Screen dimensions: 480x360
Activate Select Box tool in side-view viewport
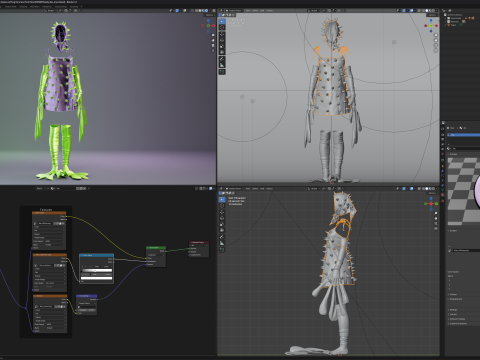(x=222, y=199)
